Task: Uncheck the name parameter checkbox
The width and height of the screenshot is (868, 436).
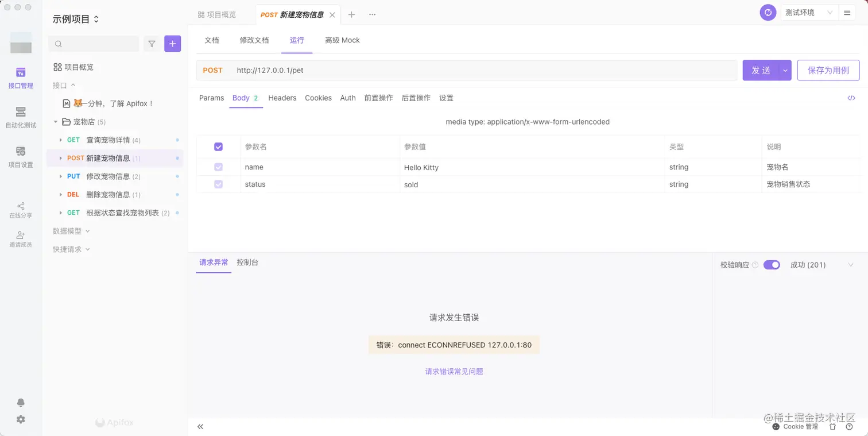Action: coord(219,167)
